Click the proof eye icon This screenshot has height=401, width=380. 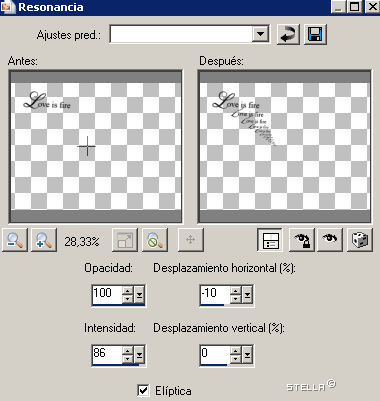[330, 240]
